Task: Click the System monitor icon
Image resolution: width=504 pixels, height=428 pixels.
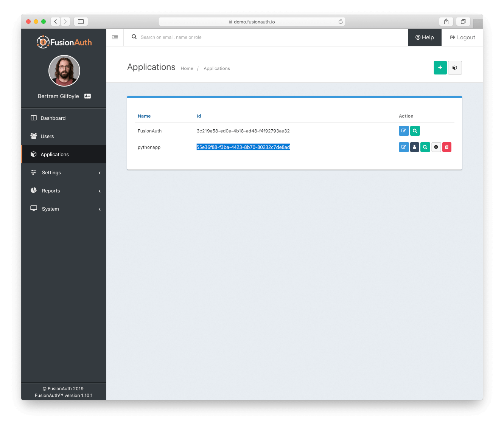Action: pyautogui.click(x=34, y=208)
